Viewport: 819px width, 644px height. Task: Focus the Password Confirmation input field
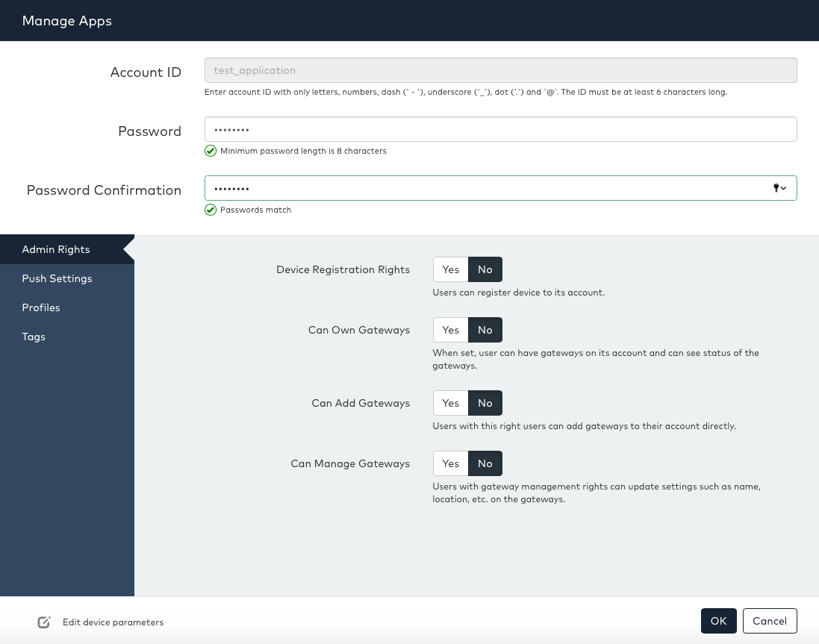[500, 188]
